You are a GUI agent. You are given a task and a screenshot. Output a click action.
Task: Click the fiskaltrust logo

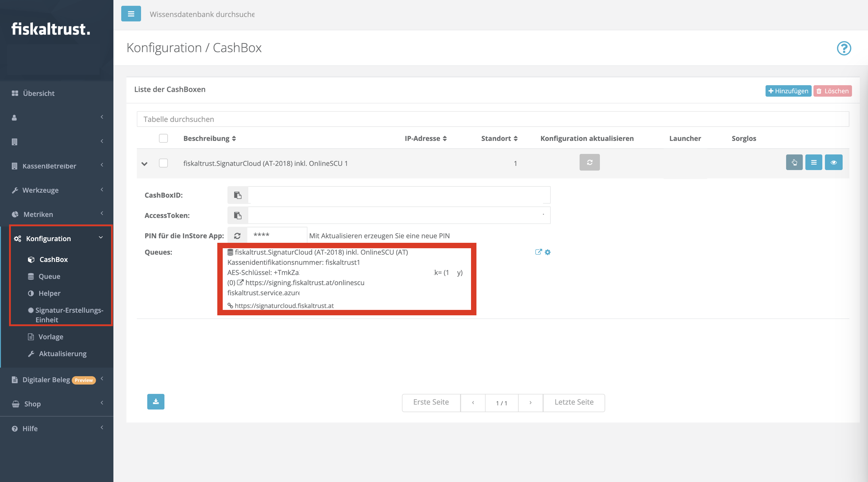click(51, 29)
